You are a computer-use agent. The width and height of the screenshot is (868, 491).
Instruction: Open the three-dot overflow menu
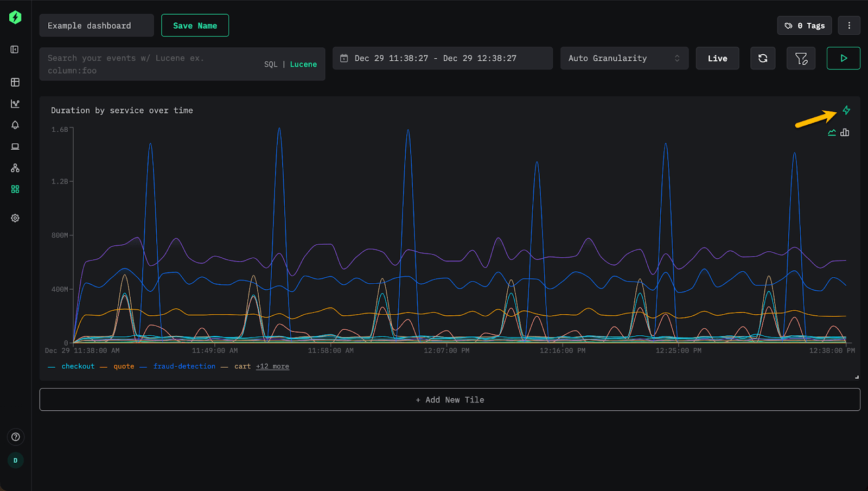[850, 25]
